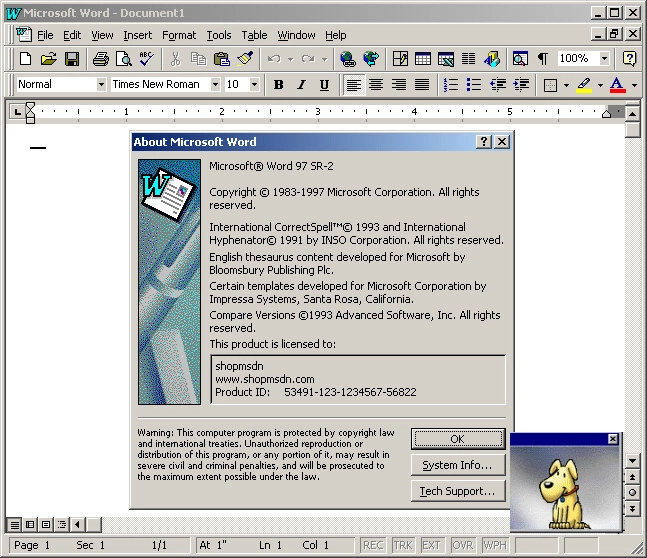647x558 pixels.
Task: Click the New blank document icon
Action: click(x=26, y=59)
